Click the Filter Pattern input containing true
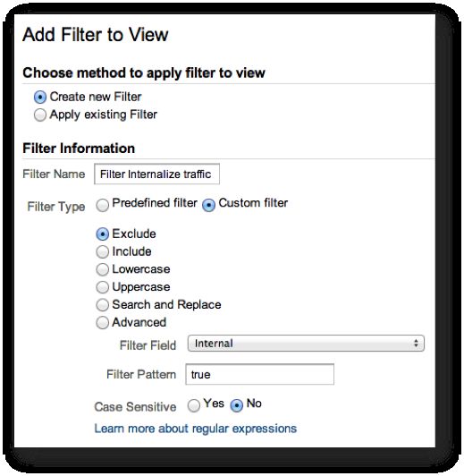The image size is (464, 476). click(260, 374)
